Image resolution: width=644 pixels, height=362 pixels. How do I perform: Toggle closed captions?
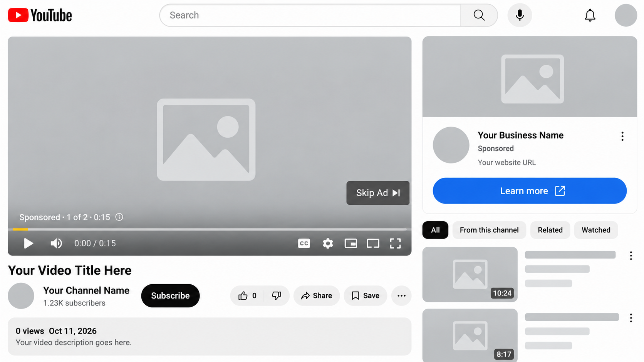click(304, 243)
